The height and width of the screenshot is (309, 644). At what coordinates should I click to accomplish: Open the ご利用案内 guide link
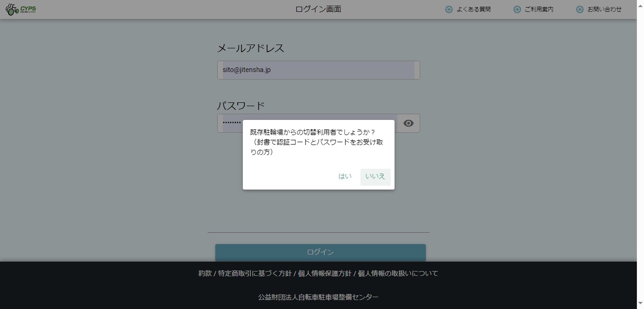click(x=539, y=9)
